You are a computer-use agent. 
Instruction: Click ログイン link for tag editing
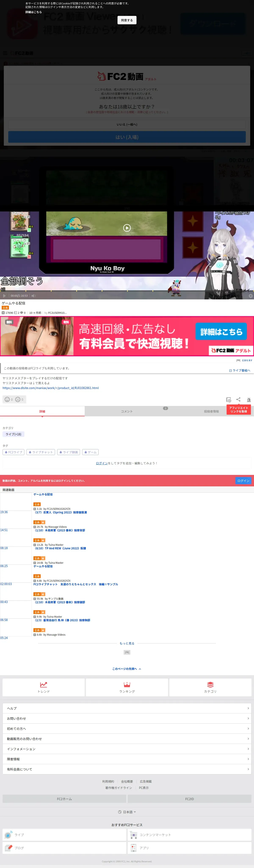click(102, 463)
